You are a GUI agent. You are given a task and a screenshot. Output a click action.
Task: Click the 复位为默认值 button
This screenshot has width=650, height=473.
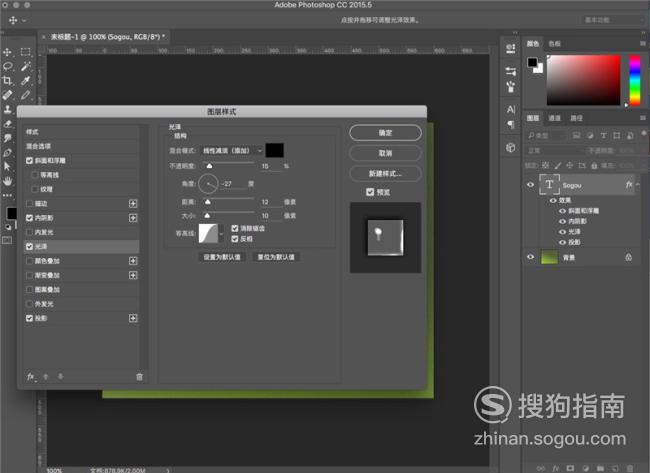(x=276, y=257)
